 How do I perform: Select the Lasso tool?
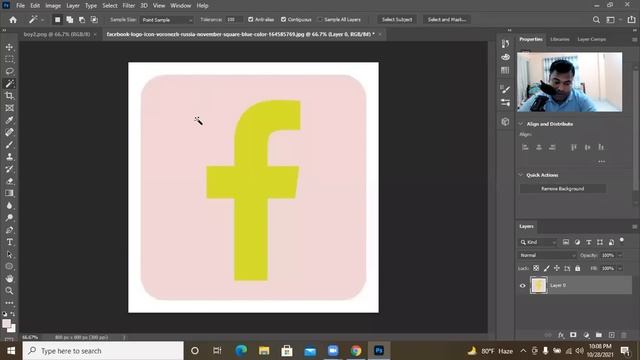[9, 71]
